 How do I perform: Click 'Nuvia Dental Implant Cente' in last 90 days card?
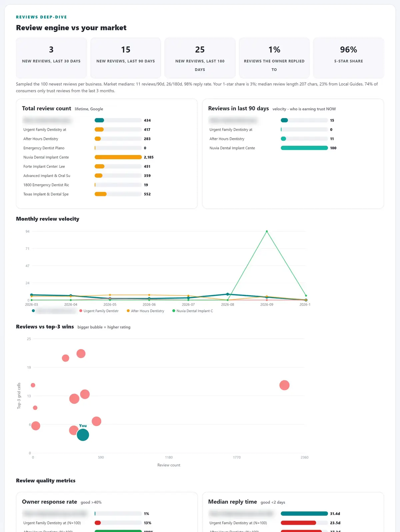232,148
